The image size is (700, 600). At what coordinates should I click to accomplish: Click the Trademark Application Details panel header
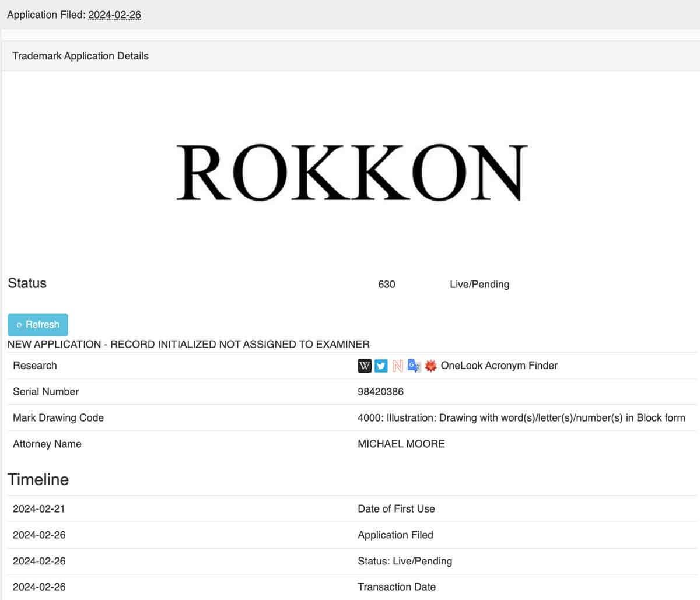80,56
